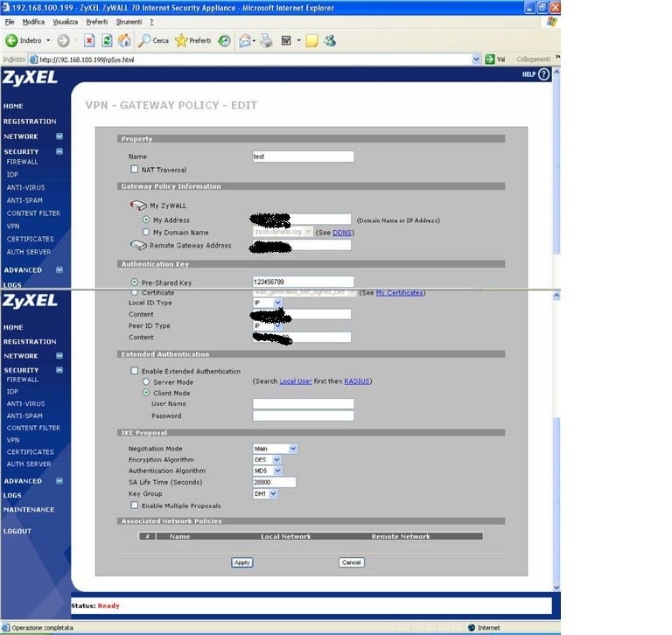672x635 pixels.
Task: Select the Pre-Shared Key radio button
Action: (x=135, y=283)
